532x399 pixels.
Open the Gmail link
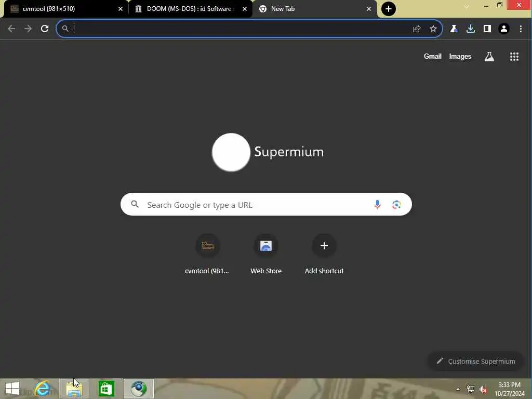[433, 56]
